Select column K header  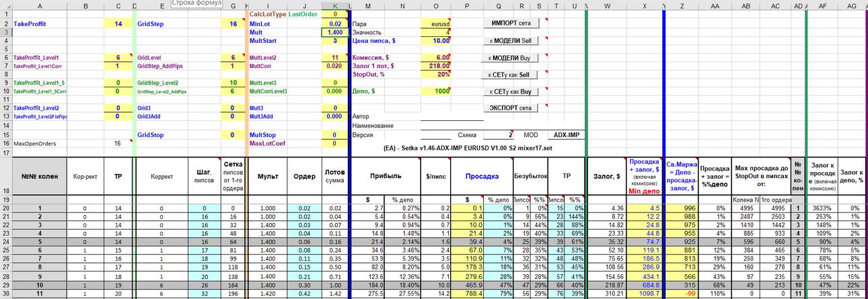335,5
